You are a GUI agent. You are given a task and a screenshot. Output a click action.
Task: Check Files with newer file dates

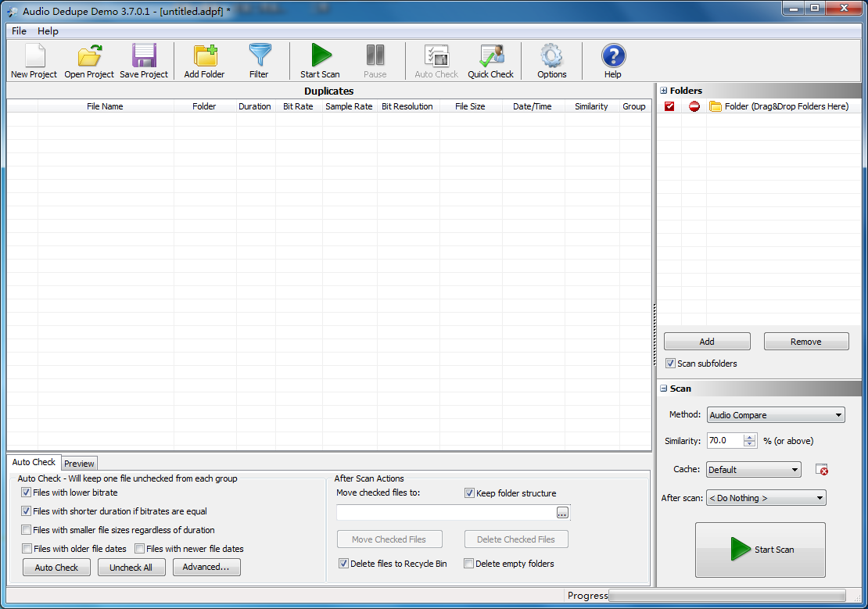pos(139,549)
